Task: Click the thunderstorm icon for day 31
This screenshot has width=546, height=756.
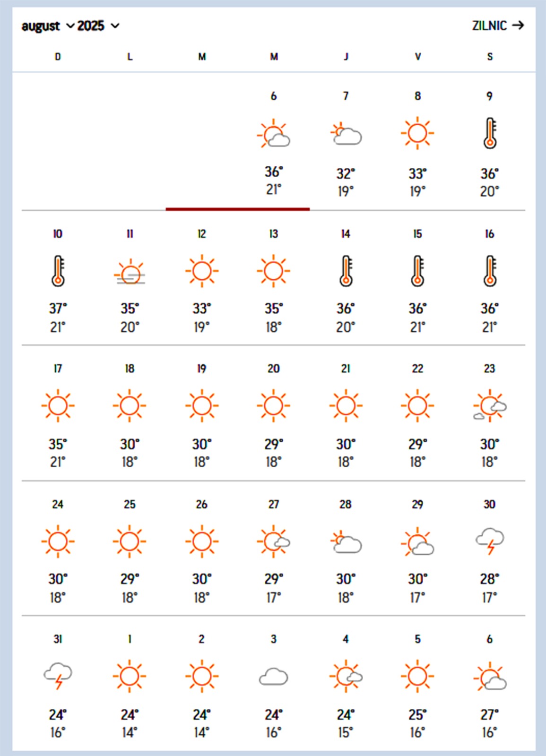Action: tap(58, 676)
